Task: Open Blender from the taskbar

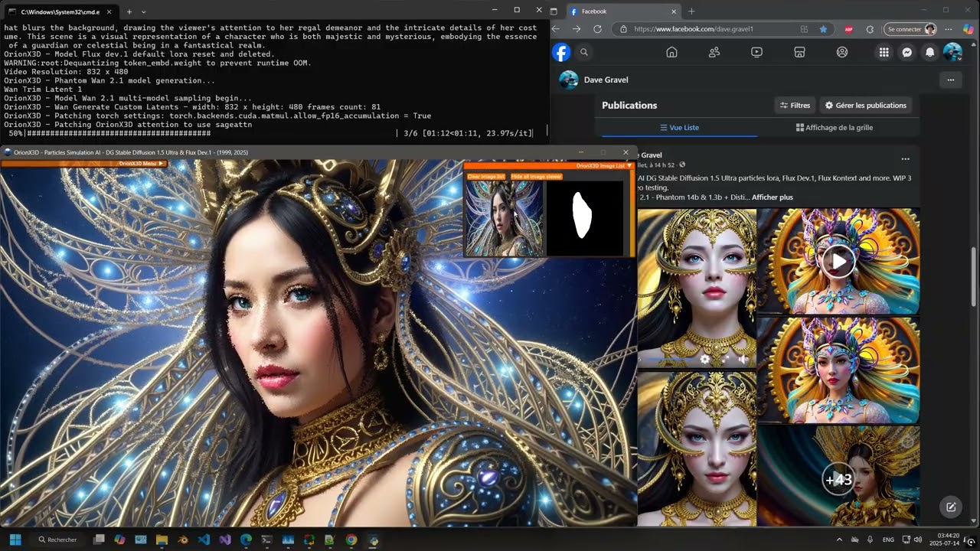Action: tap(183, 540)
